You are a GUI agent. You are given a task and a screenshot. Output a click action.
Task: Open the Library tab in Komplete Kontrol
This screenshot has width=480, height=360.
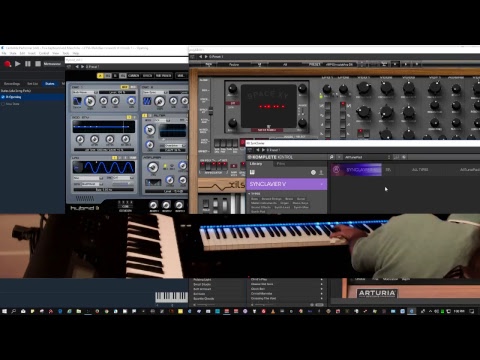(x=256, y=164)
